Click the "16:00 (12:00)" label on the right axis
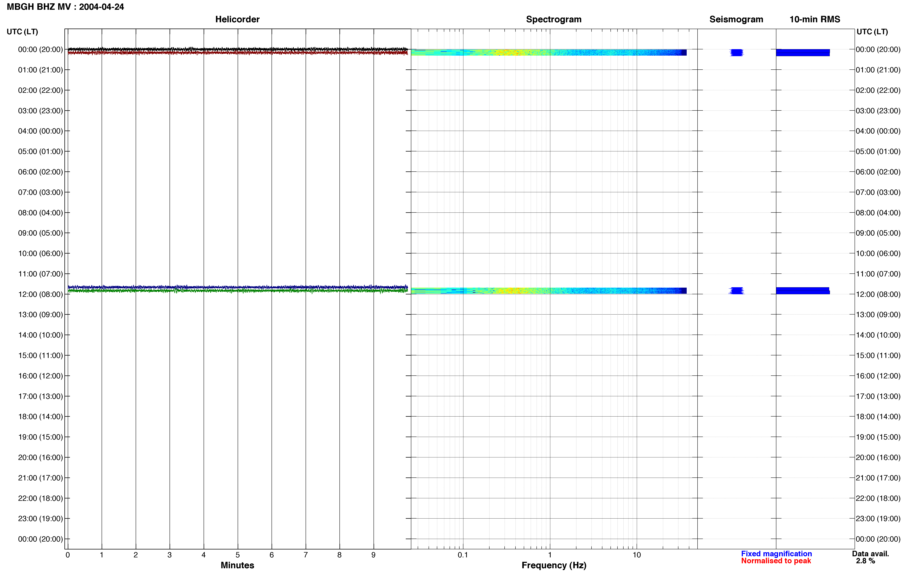 878,376
